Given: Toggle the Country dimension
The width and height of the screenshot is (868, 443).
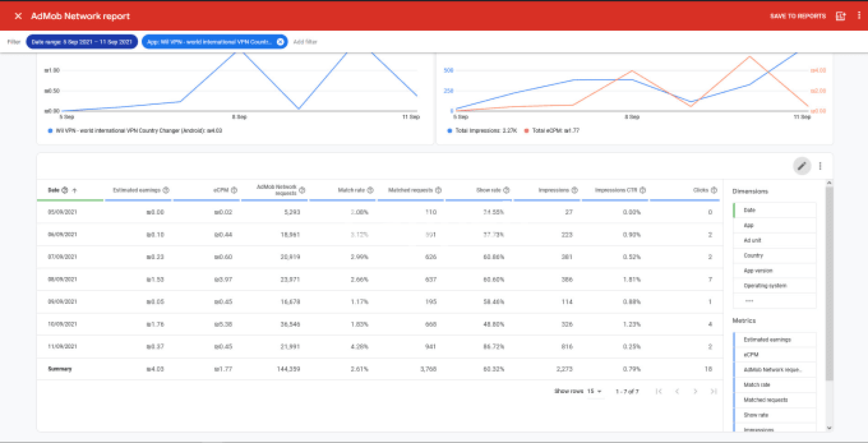Looking at the screenshot, I should tap(753, 256).
